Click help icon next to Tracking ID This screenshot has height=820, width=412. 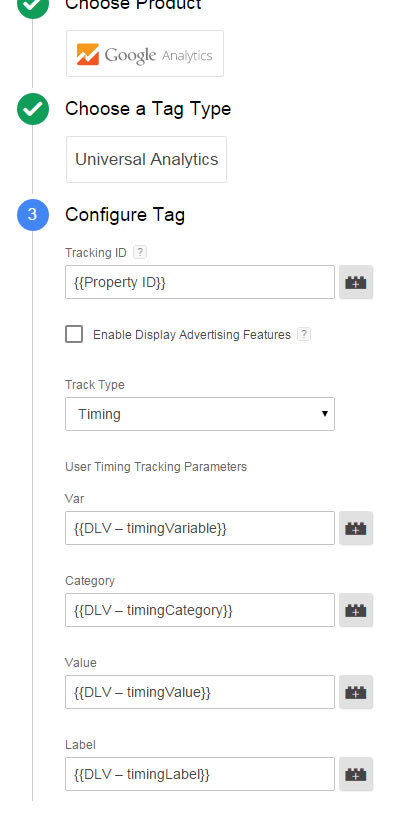(x=140, y=253)
